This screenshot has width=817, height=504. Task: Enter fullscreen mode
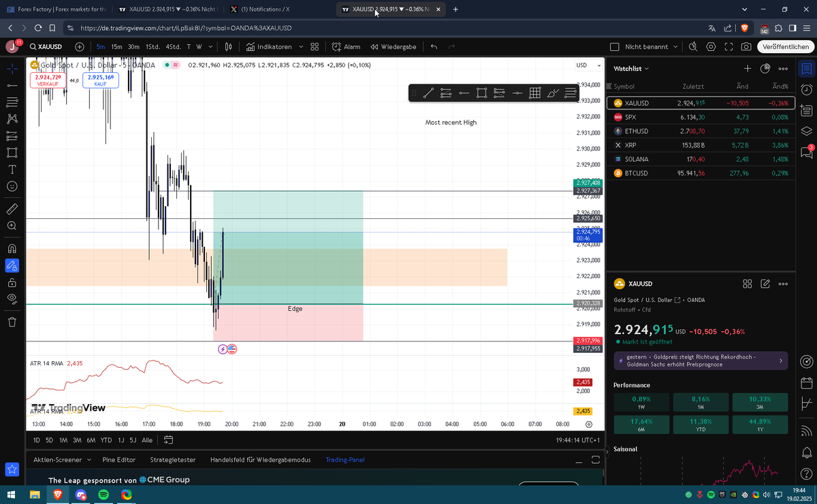728,47
